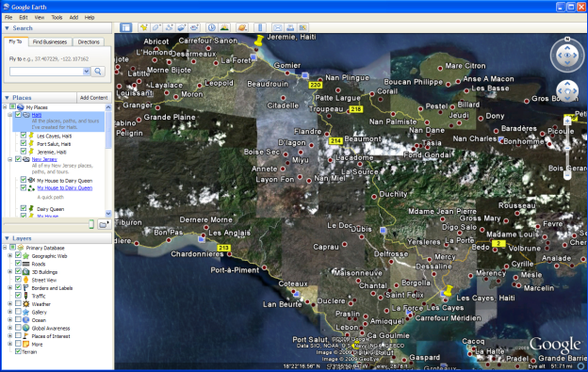588x372 pixels.
Task: Click the search magnifier button
Action: coord(98,72)
